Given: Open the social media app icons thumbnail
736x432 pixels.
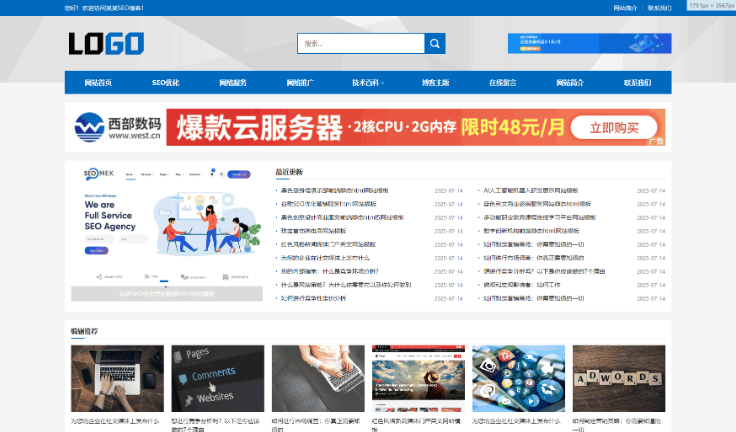Looking at the screenshot, I should 518,379.
